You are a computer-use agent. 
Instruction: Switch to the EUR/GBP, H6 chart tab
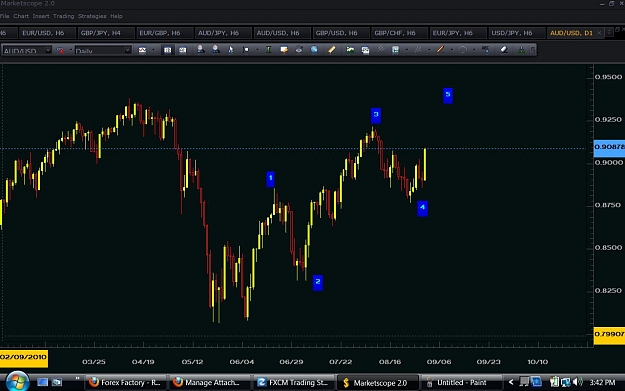click(164, 33)
